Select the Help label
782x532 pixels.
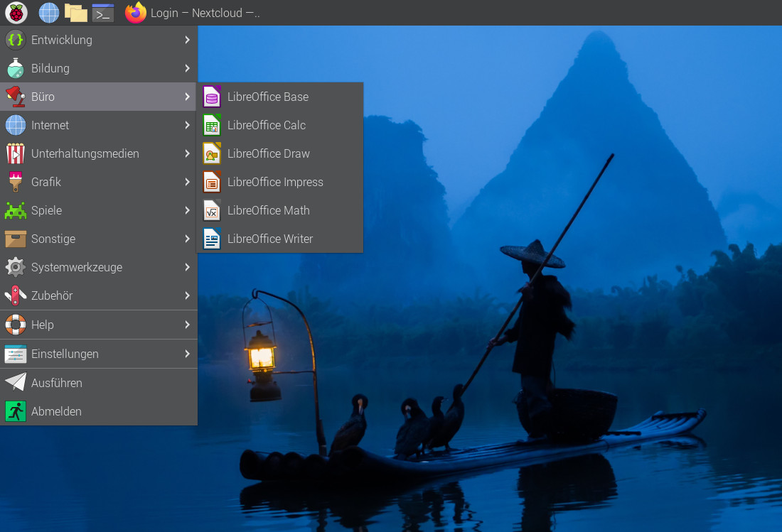point(43,325)
